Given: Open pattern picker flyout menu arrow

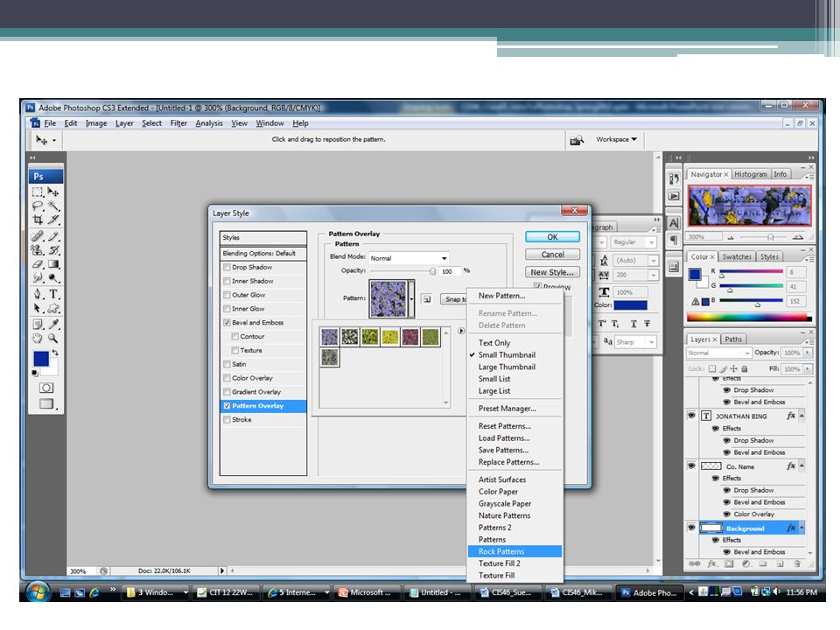Looking at the screenshot, I should pos(461,331).
